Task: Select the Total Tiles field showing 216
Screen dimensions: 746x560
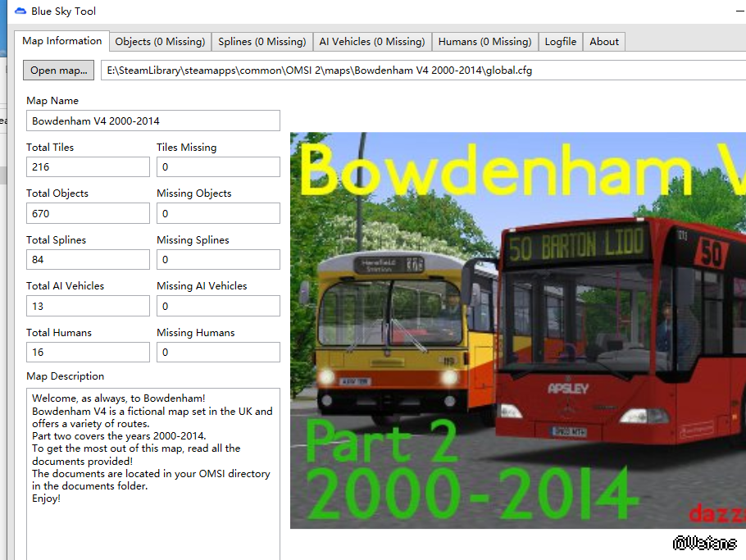Action: (88, 167)
